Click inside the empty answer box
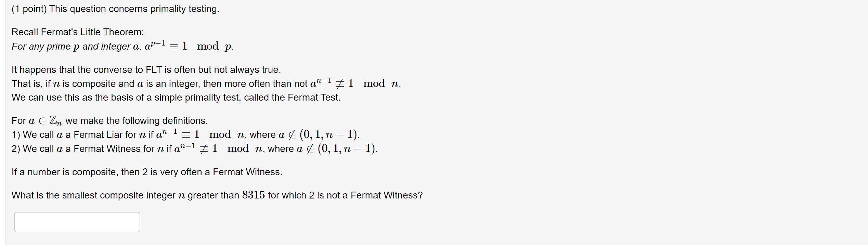The width and height of the screenshot is (868, 245). 77,222
